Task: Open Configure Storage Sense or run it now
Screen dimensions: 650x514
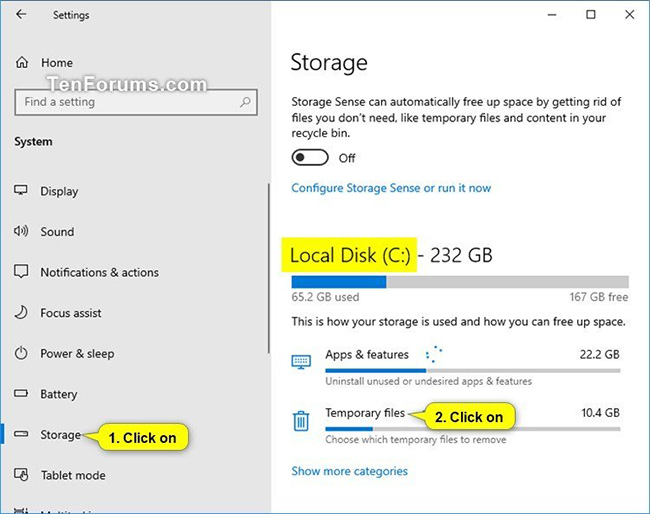Action: [x=391, y=188]
